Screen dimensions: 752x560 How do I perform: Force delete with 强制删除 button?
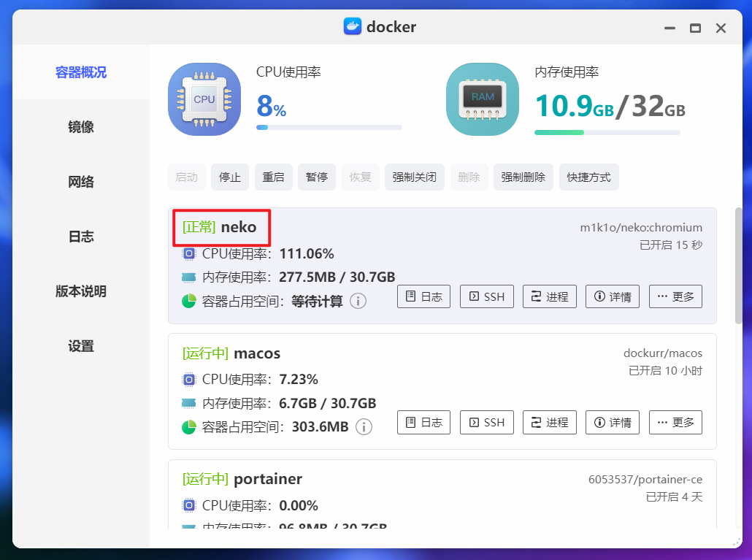523,177
